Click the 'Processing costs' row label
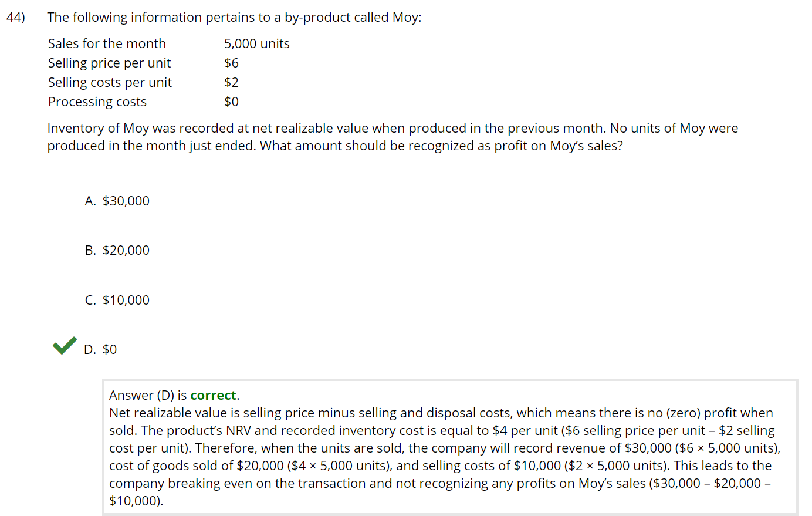The width and height of the screenshot is (812, 516). tap(97, 102)
